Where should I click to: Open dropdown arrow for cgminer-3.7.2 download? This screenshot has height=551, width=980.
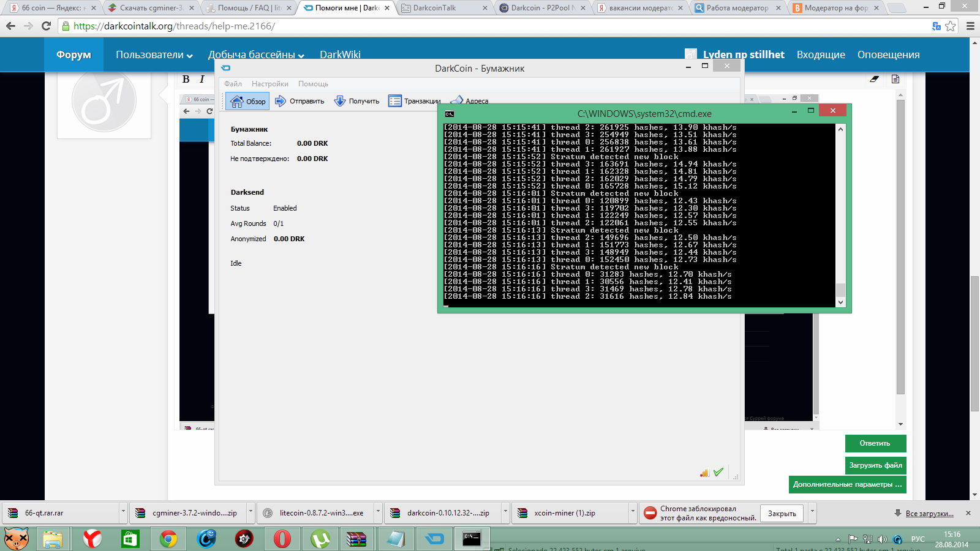point(250,512)
